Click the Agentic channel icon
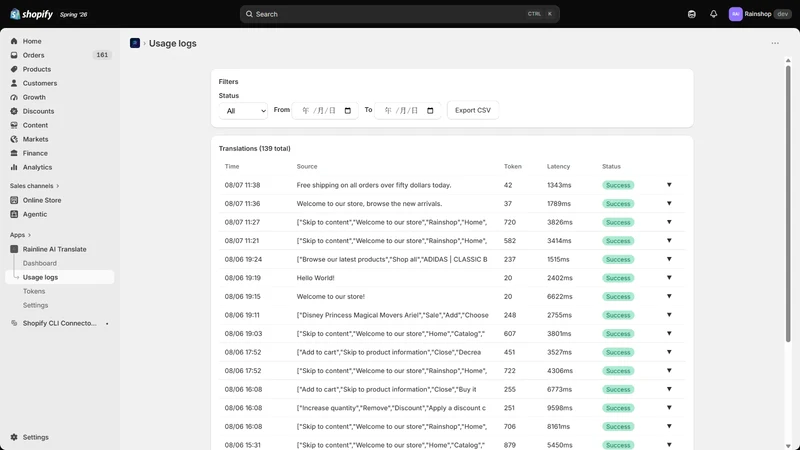The width and height of the screenshot is (800, 450). [14, 214]
